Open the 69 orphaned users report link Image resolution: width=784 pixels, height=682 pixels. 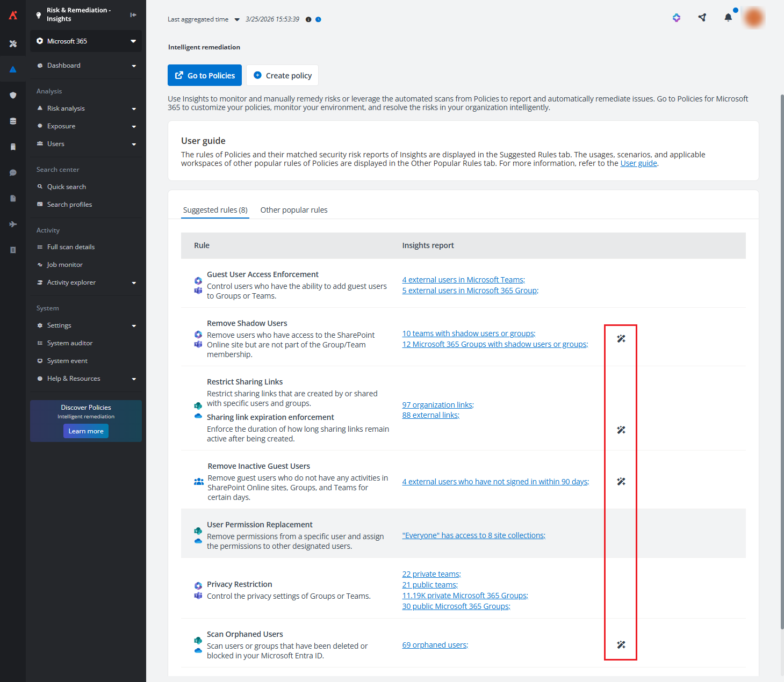point(434,644)
